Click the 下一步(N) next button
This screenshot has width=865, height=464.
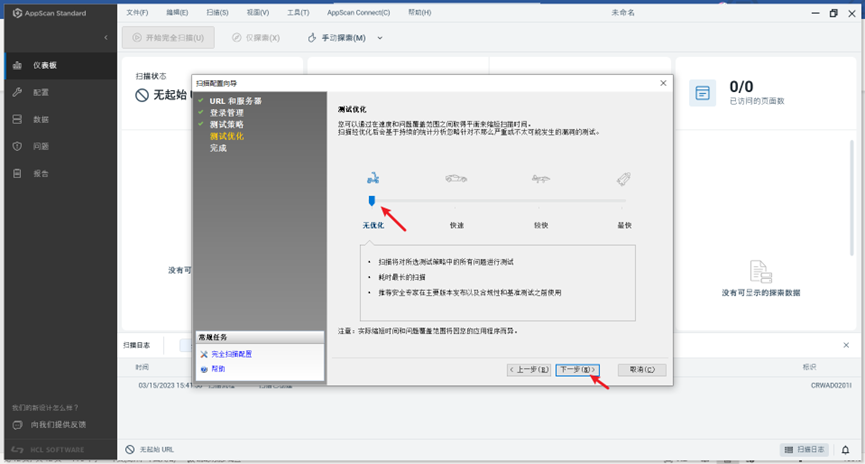[x=577, y=370]
